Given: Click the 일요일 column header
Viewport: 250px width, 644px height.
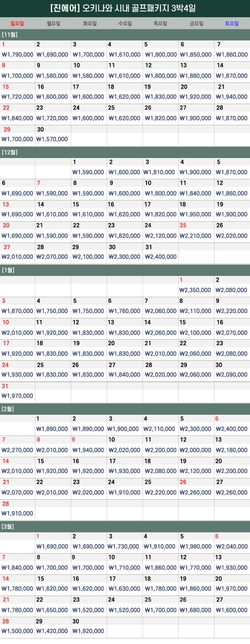Looking at the screenshot, I should 17,23.
